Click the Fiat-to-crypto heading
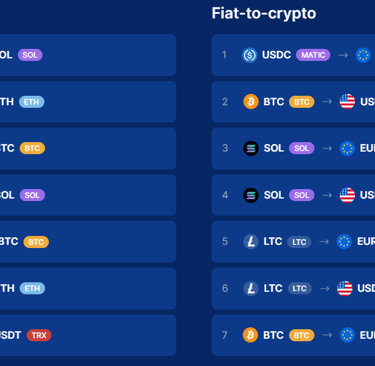The width and height of the screenshot is (375, 366). (x=264, y=14)
